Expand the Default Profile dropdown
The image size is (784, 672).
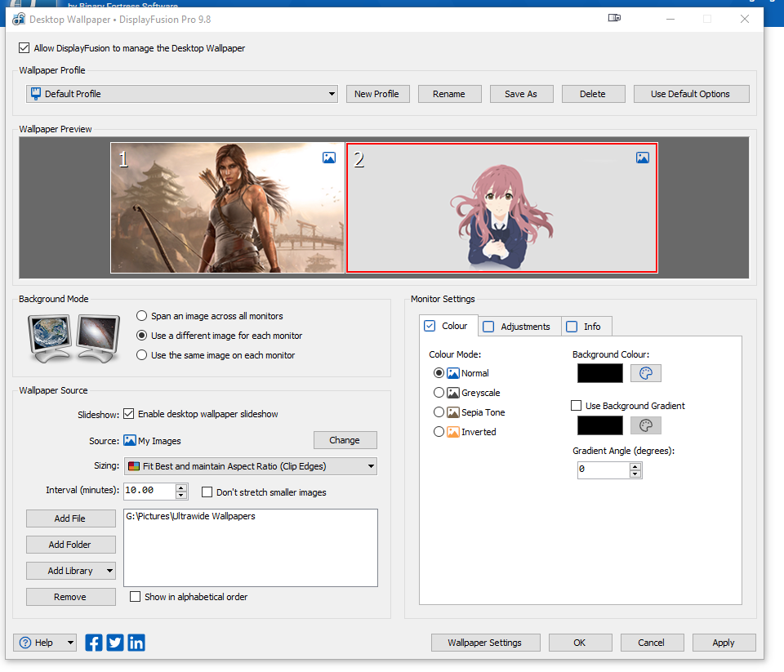click(332, 94)
